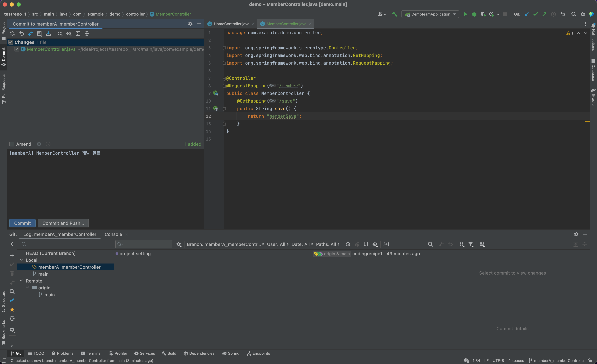Open the Console tab in Git panel
The width and height of the screenshot is (597, 364).
point(113,234)
